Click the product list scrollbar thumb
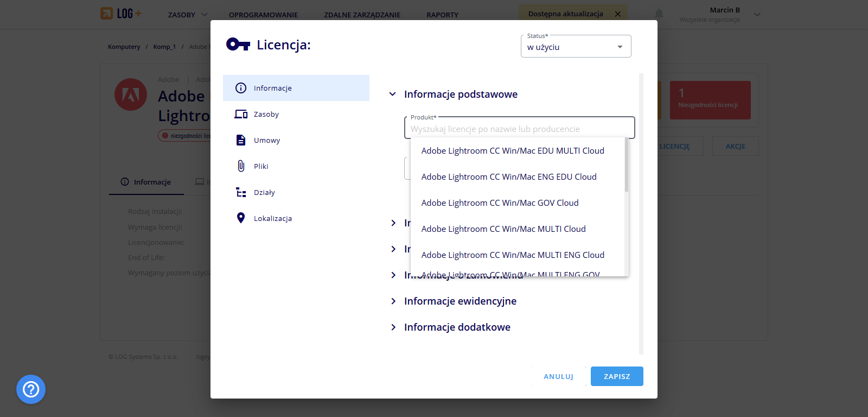The height and width of the screenshot is (417, 868). coord(627,165)
